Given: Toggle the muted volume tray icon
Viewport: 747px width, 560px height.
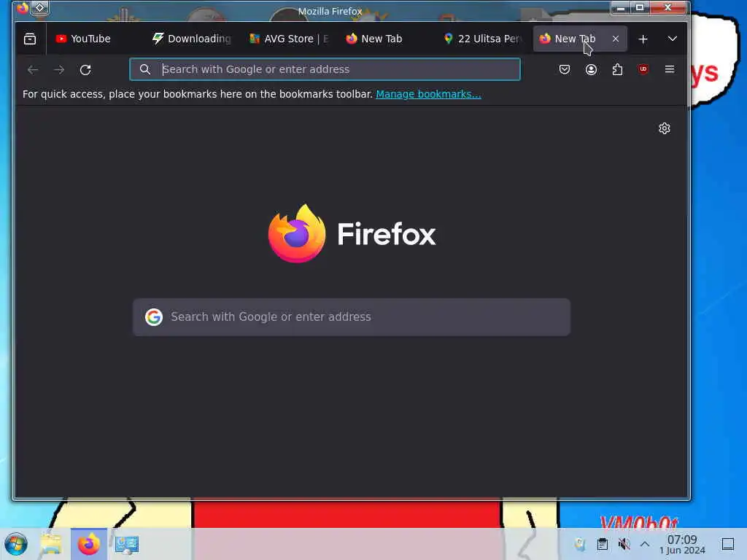Looking at the screenshot, I should (624, 544).
